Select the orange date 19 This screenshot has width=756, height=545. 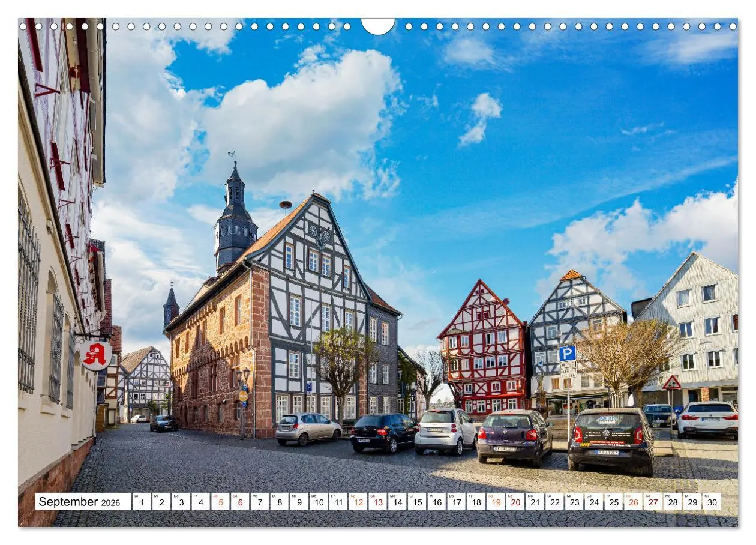click(x=495, y=502)
